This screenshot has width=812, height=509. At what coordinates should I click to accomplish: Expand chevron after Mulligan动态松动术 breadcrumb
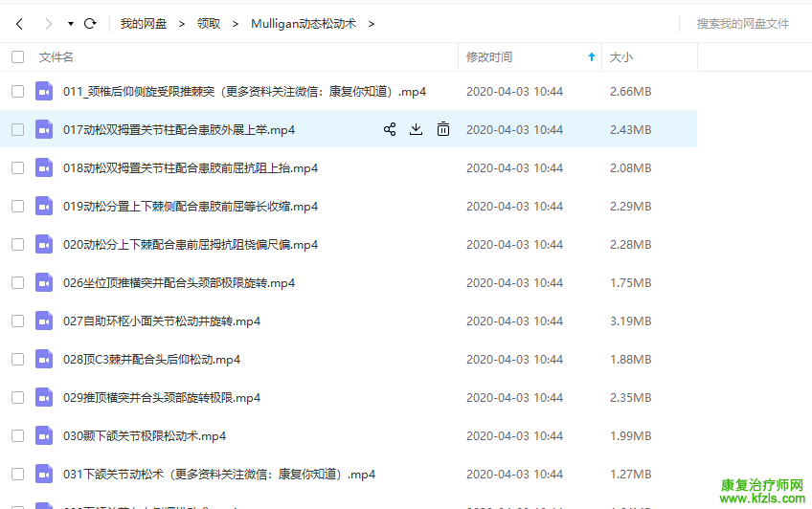pos(372,23)
